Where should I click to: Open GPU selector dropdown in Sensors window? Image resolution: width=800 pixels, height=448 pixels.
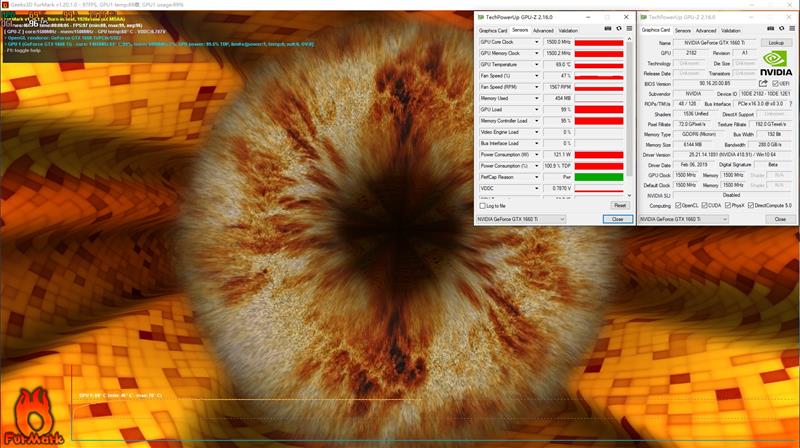point(521,218)
